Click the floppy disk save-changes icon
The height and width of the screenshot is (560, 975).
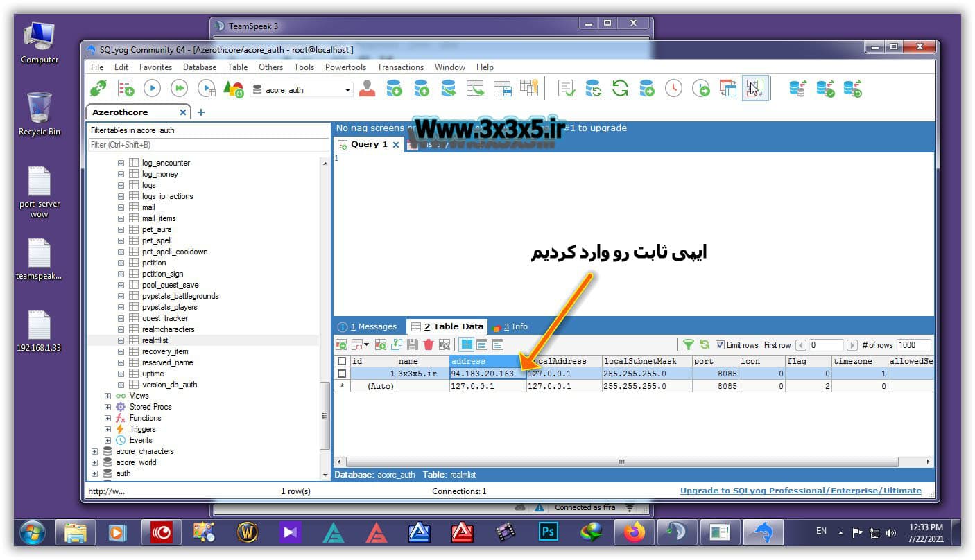(413, 344)
